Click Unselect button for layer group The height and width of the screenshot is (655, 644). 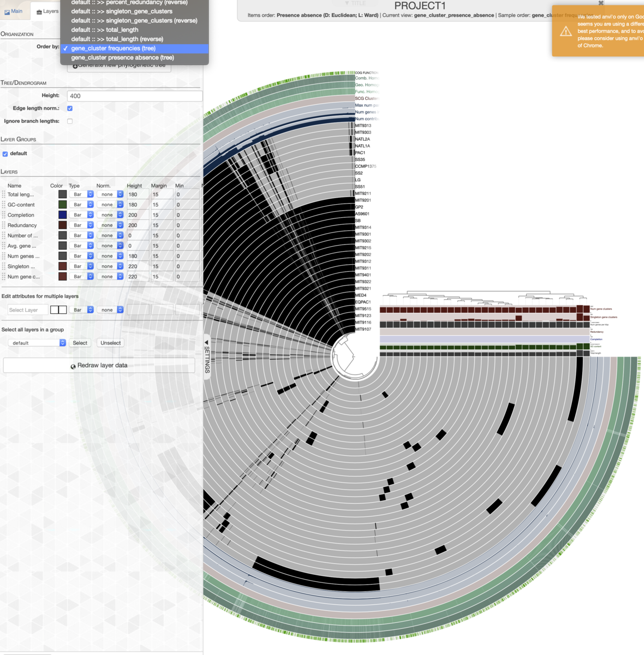[111, 343]
